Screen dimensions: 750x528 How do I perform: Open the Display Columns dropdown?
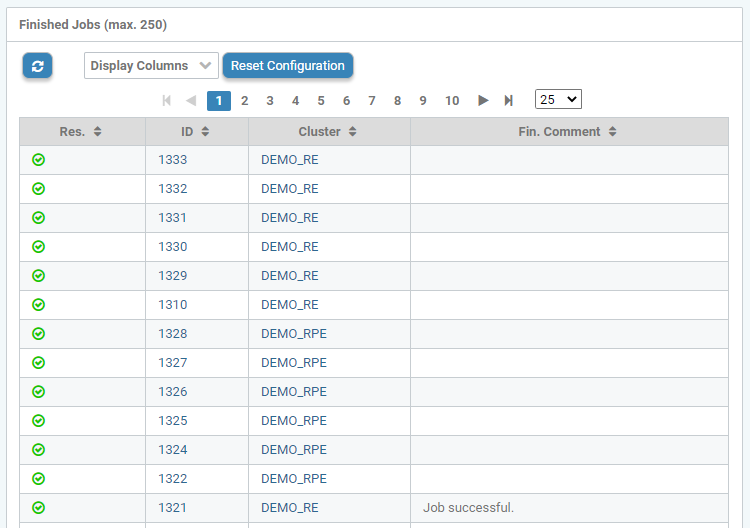pos(150,66)
